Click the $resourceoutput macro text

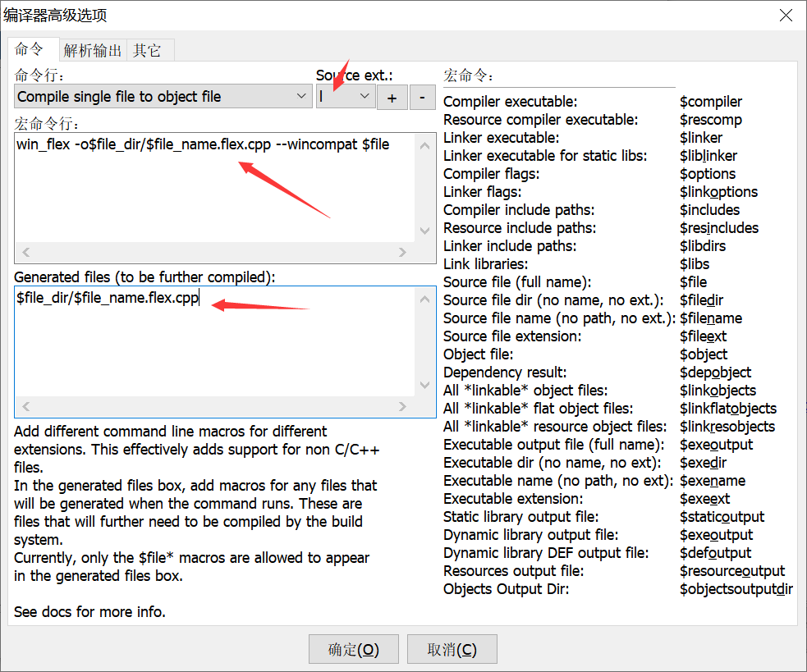point(732,571)
